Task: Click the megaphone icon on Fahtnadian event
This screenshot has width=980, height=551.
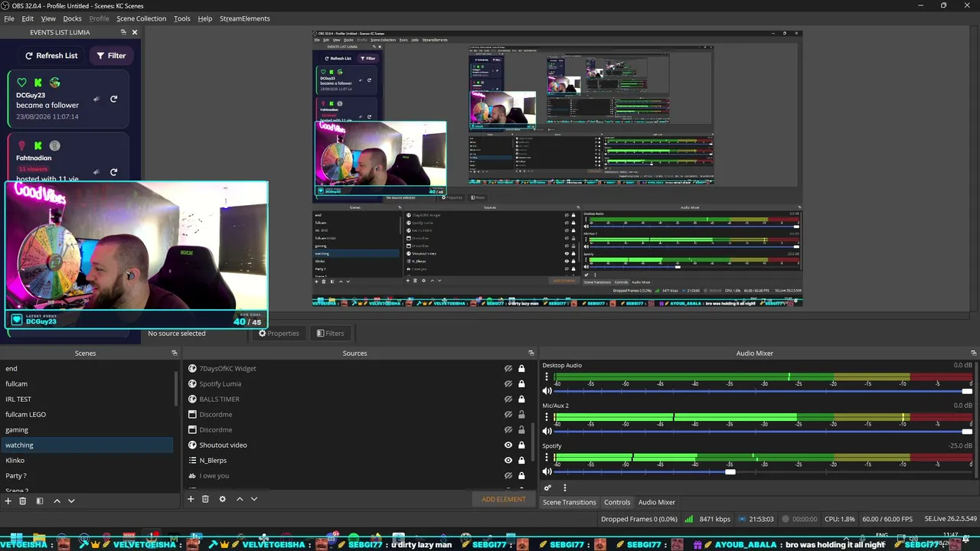Action: pos(96,172)
